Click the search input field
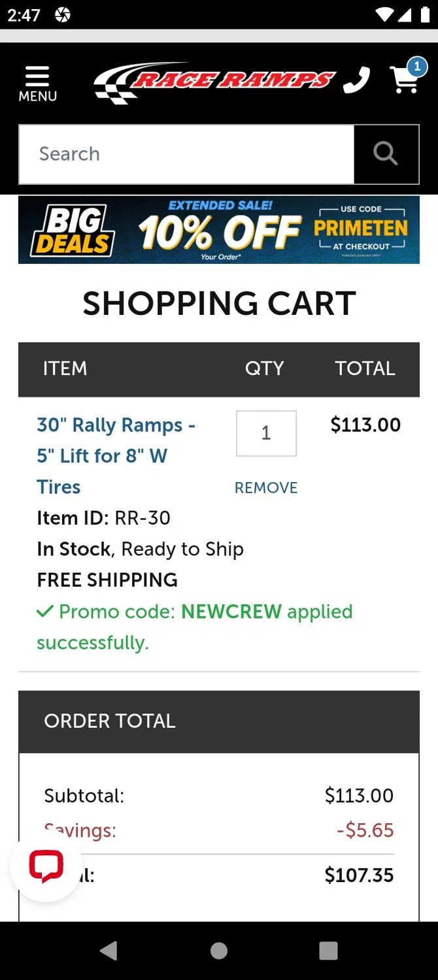 pos(186,154)
